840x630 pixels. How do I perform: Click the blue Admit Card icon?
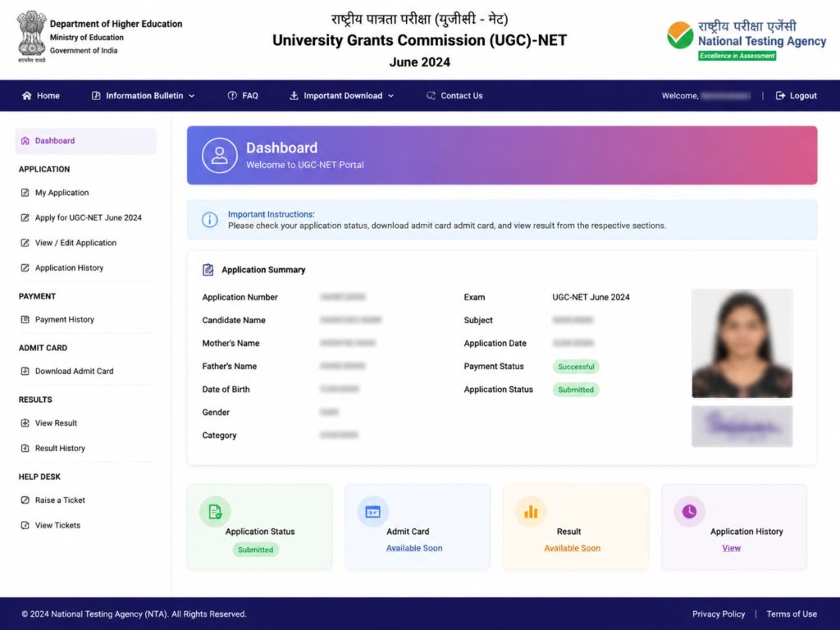pyautogui.click(x=373, y=512)
